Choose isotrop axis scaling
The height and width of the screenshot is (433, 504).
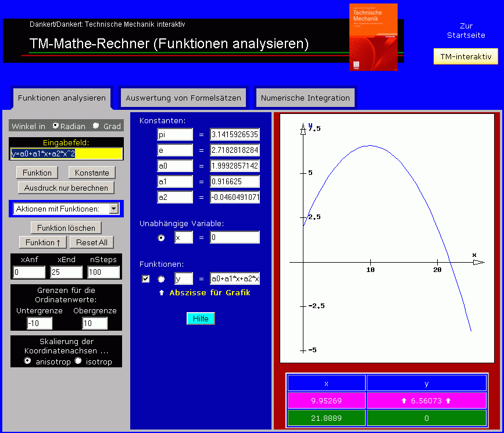(x=78, y=361)
